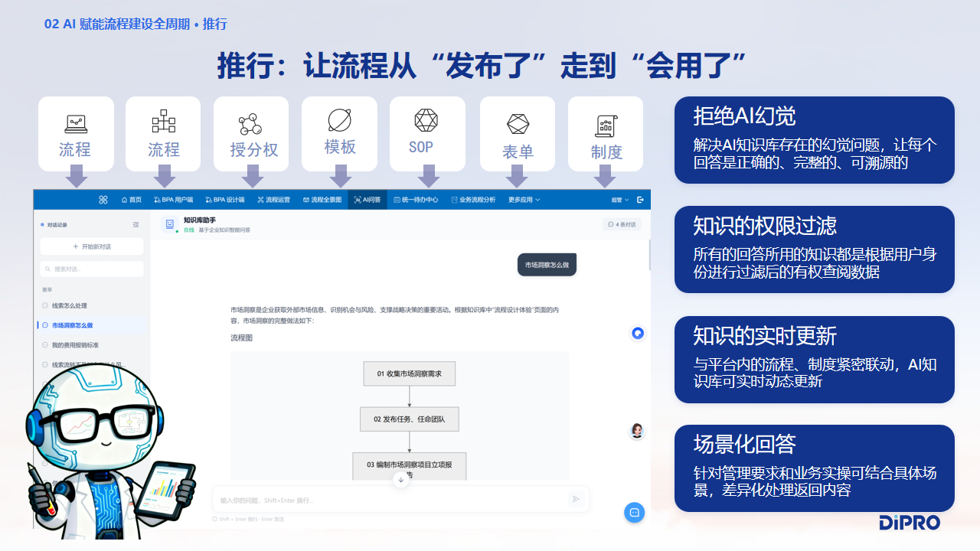Click the connected-nodes icon above 授分权
The height and width of the screenshot is (551, 980).
click(x=250, y=123)
